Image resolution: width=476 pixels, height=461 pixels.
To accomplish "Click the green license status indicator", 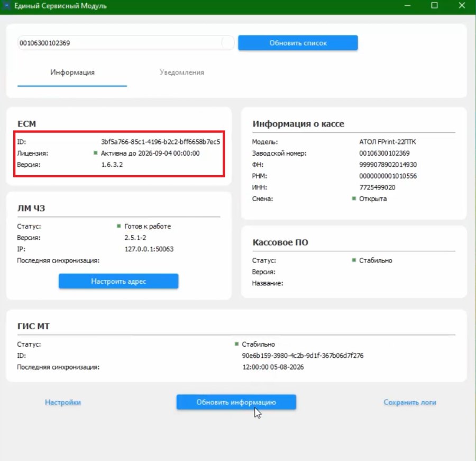I will pyautogui.click(x=95, y=153).
